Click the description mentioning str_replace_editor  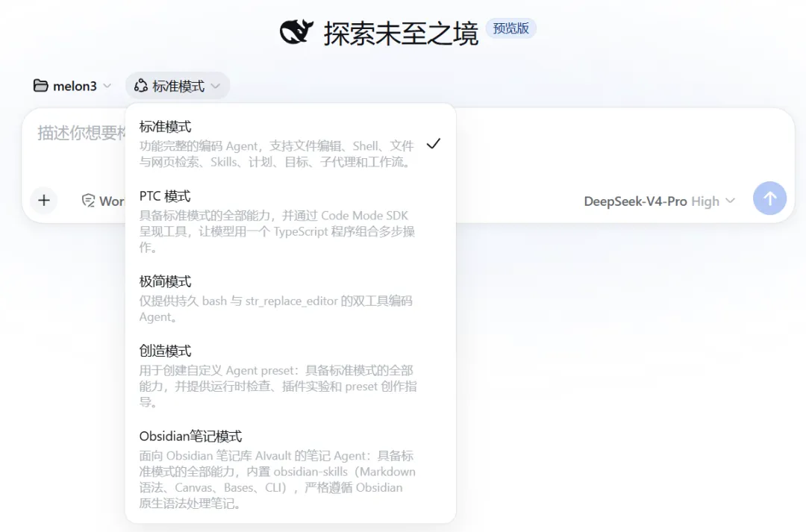276,308
